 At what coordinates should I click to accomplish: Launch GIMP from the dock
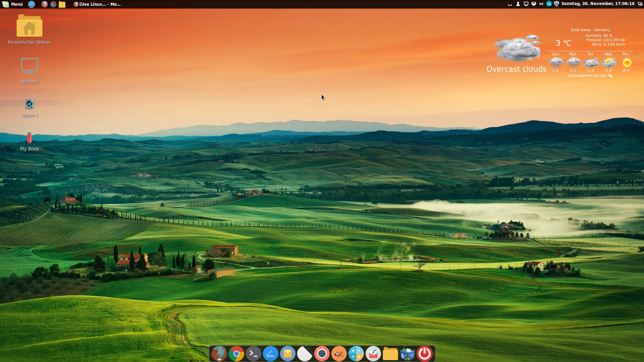tap(339, 354)
